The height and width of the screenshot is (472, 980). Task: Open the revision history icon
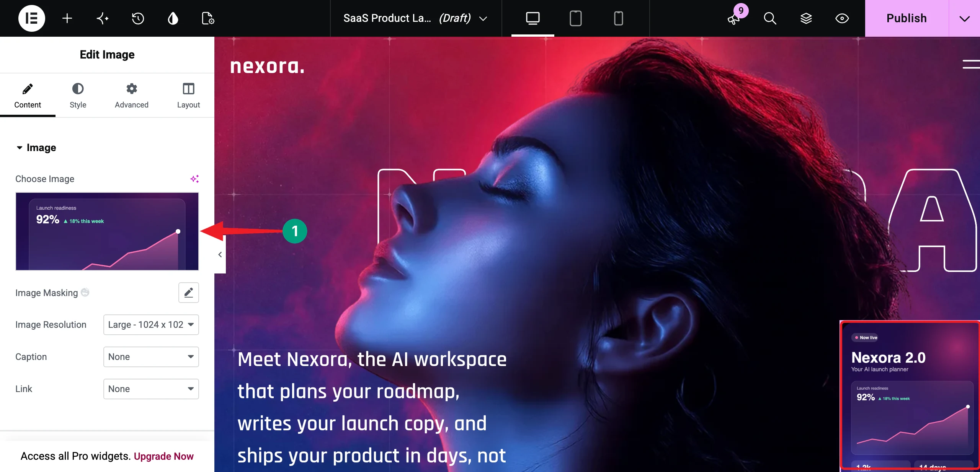(138, 18)
